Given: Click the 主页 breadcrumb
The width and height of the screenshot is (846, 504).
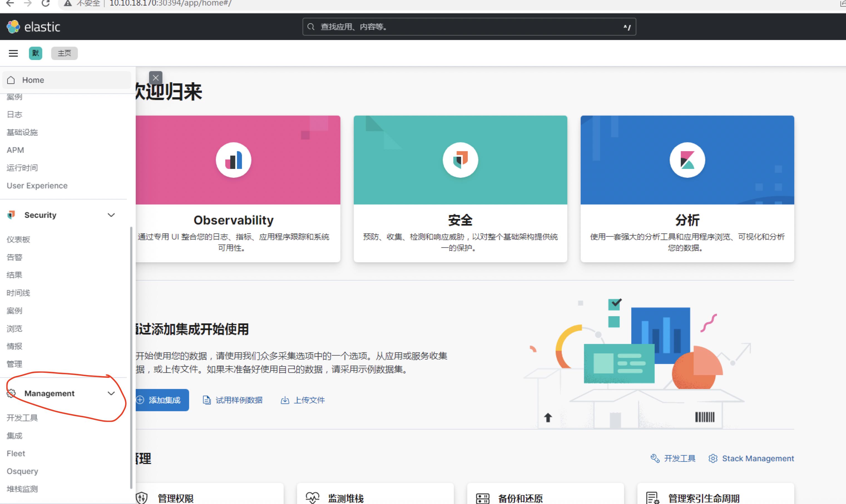Looking at the screenshot, I should pos(64,53).
